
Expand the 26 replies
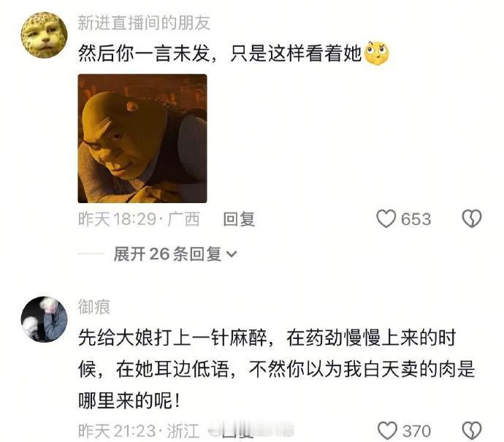pos(175,254)
